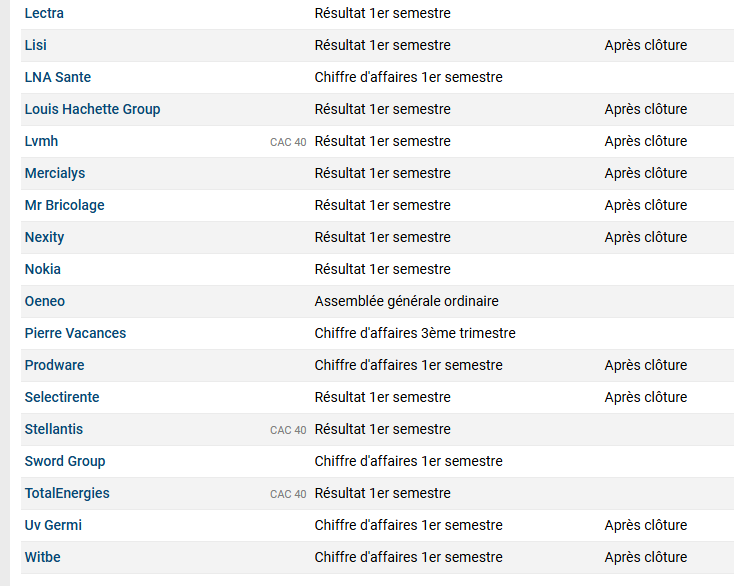734x586 pixels.
Task: Click the CAC 40 tag beside Stellantis
Action: pyautogui.click(x=288, y=430)
